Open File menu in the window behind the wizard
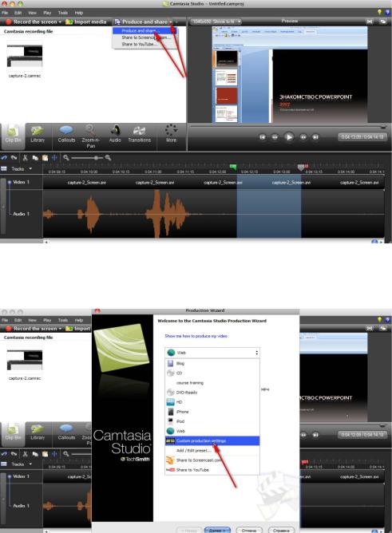Image resolution: width=392 pixels, height=533 pixels. [5, 320]
